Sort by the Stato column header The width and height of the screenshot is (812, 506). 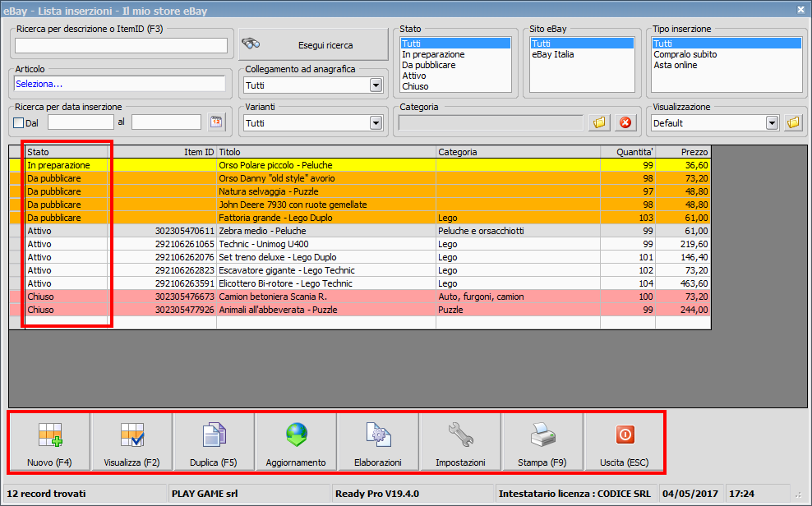click(67, 152)
